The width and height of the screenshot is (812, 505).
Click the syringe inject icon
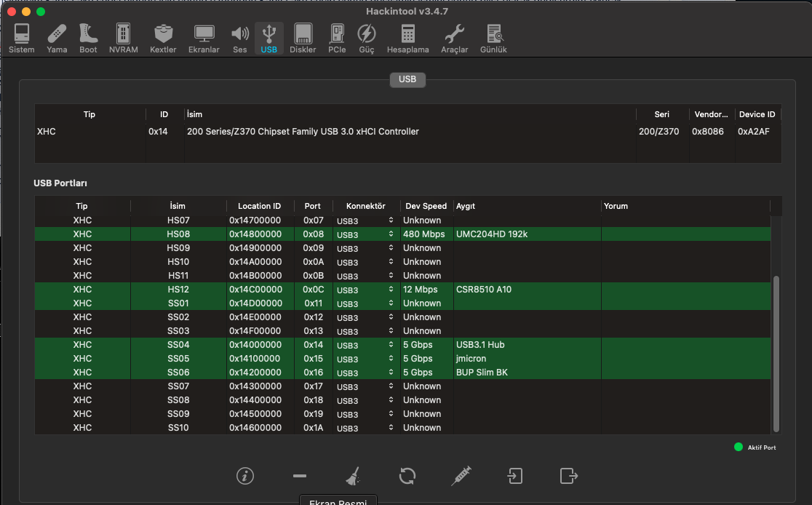461,476
